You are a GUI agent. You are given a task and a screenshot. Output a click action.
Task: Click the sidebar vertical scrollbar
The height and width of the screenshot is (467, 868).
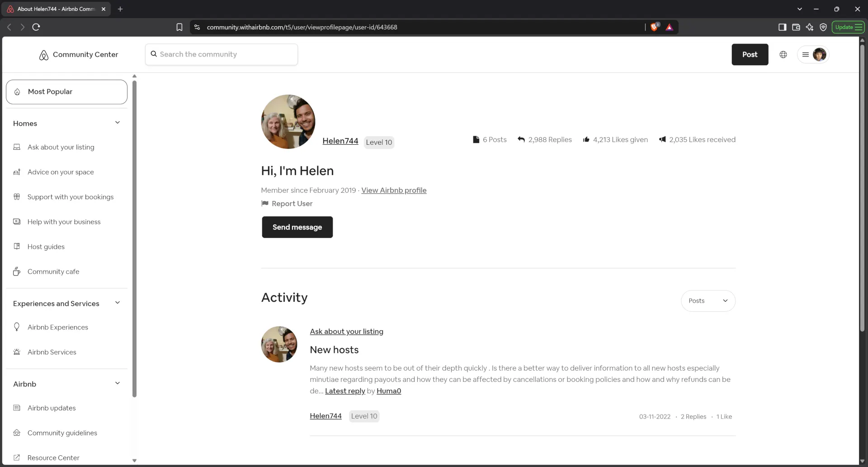(134, 238)
